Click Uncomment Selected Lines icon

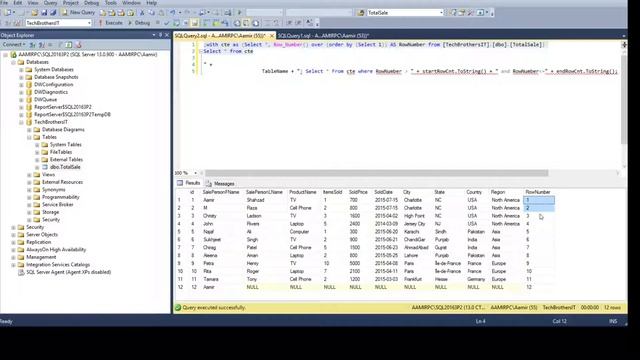(x=276, y=23)
